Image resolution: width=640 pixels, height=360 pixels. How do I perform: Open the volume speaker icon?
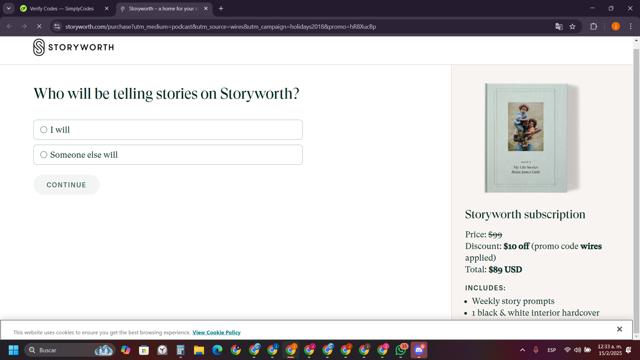[577, 350]
